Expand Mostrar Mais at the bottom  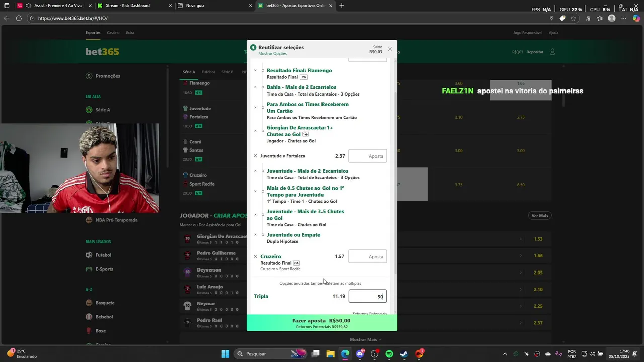[366, 340]
